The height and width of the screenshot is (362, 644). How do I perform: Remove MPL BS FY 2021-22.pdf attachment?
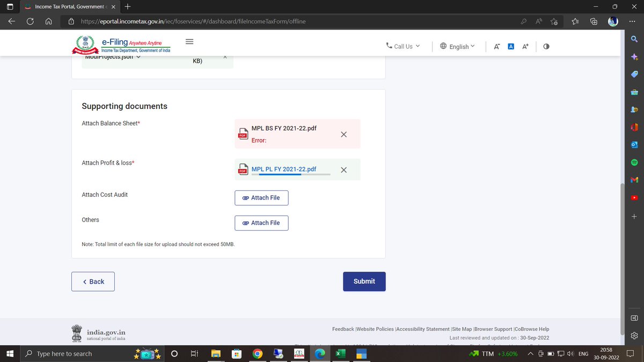[x=344, y=134]
